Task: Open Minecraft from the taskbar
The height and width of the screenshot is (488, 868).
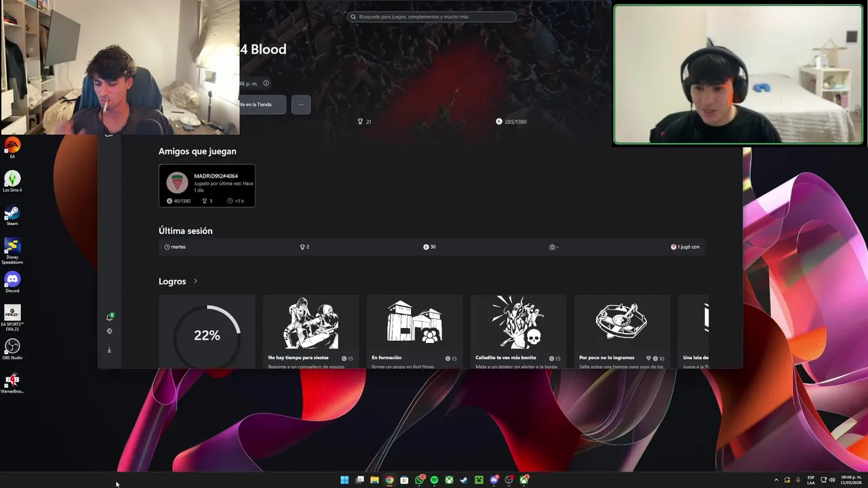Action: (479, 480)
